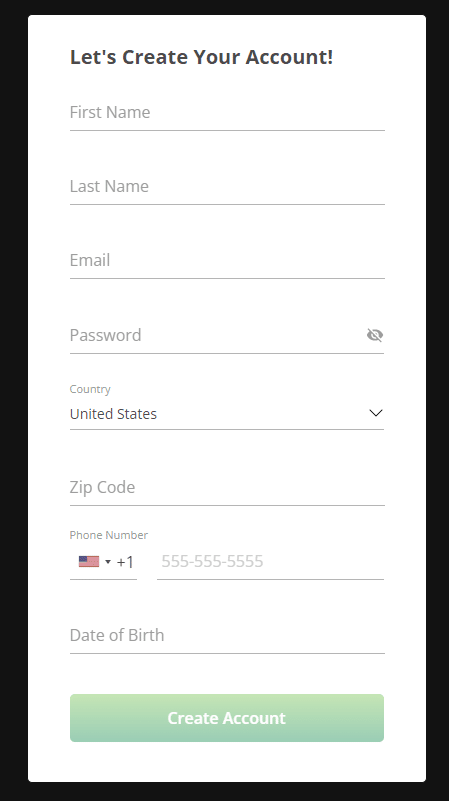Click the Country label above the dropdown
The height and width of the screenshot is (801, 449).
[x=90, y=389]
